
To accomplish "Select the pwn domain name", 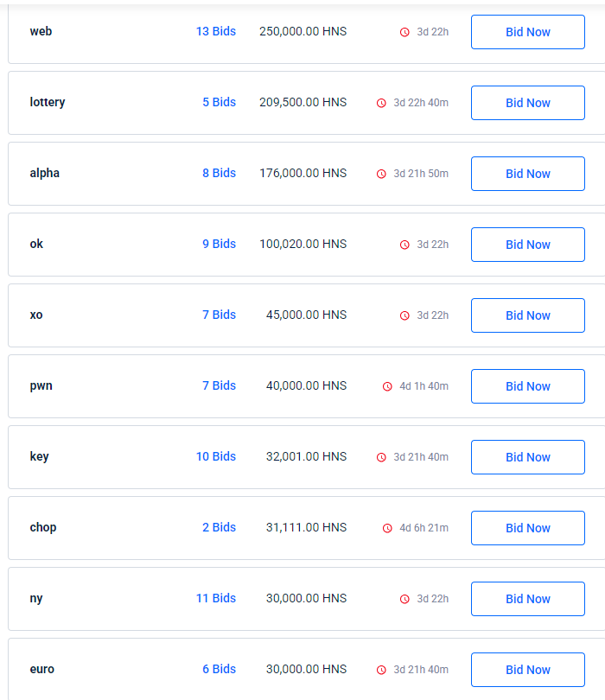I will (41, 385).
